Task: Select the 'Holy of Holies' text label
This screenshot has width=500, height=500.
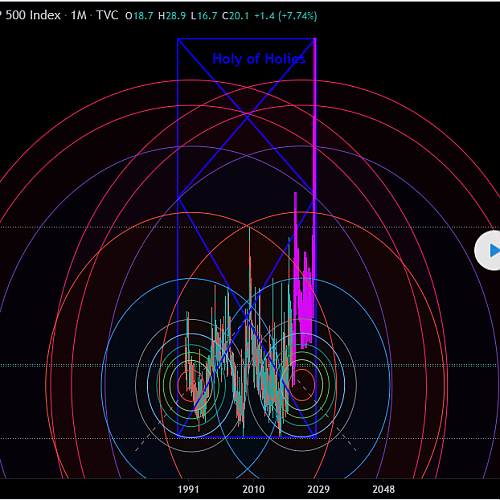Action: 259,59
